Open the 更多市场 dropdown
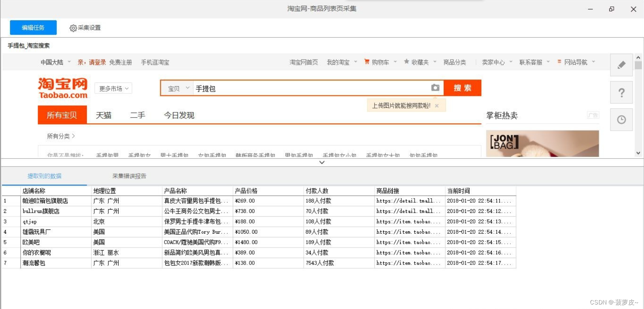 pos(113,89)
